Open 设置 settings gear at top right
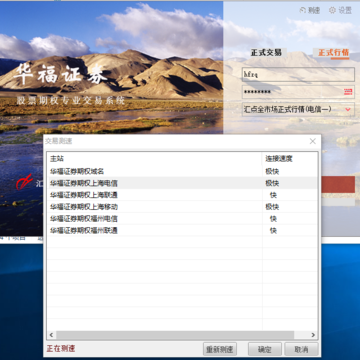 pyautogui.click(x=340, y=10)
